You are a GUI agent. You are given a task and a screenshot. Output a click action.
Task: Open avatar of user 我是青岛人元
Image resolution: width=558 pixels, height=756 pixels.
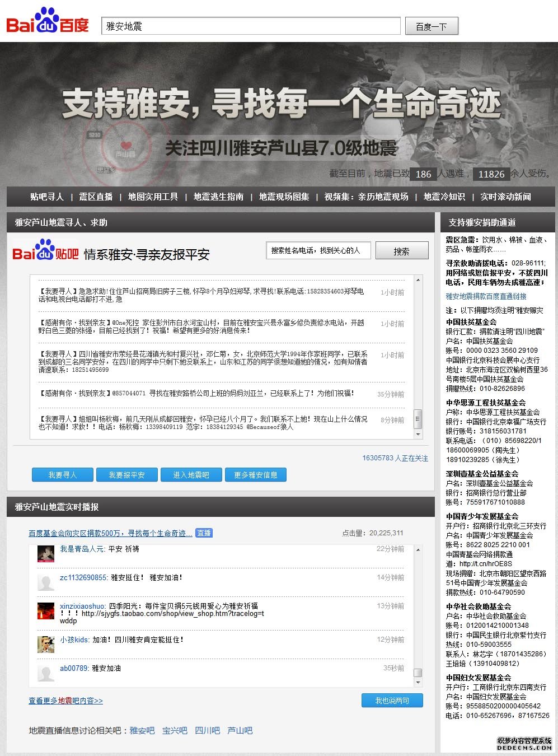46,553
